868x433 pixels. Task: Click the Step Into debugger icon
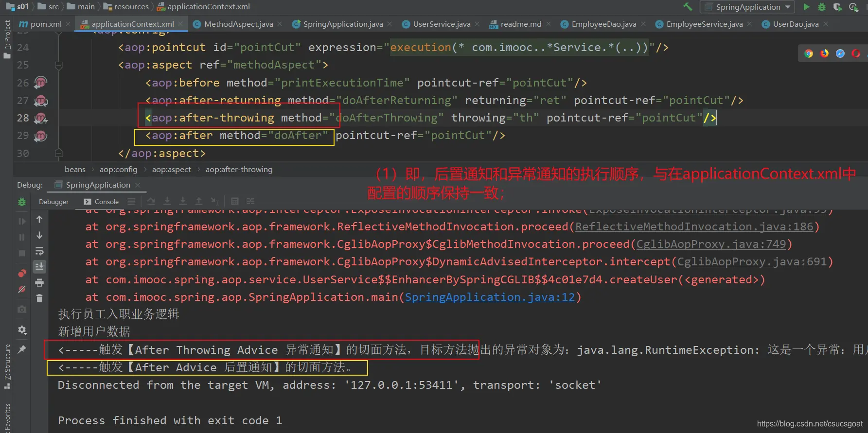coord(167,201)
